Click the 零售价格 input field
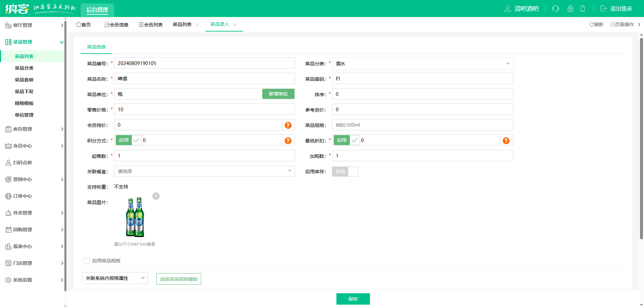Image resolution: width=644 pixels, height=308 pixels. click(204, 110)
